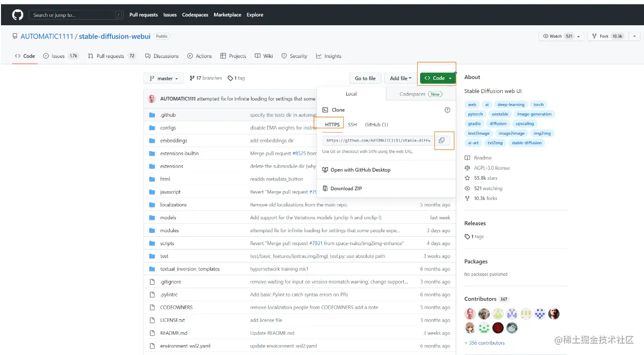This screenshot has width=644, height=355.
Task: Click Go to file button
Action: (x=365, y=78)
